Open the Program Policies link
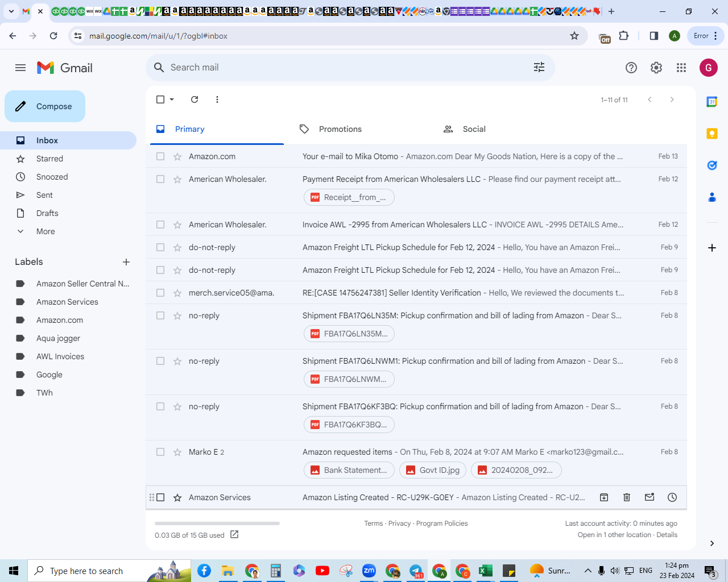 point(442,523)
